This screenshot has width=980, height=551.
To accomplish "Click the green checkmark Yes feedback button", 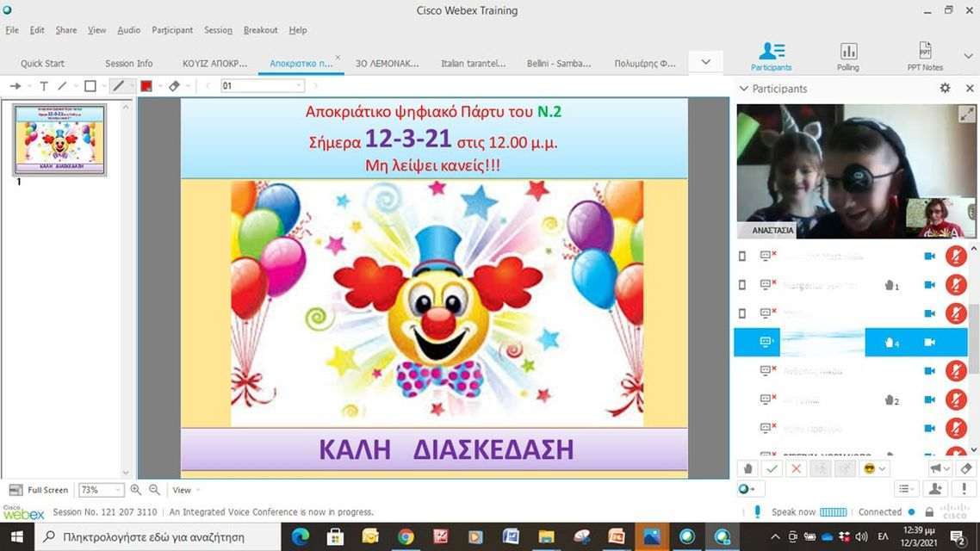I will point(772,468).
